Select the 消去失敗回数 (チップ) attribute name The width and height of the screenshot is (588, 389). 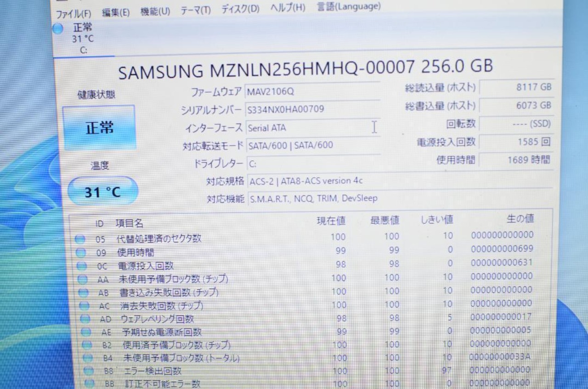pyautogui.click(x=162, y=305)
